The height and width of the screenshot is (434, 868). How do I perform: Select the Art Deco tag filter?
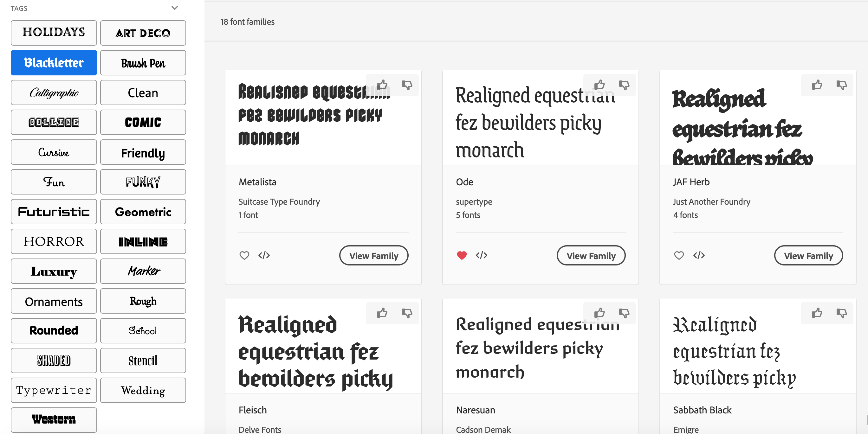tap(143, 32)
